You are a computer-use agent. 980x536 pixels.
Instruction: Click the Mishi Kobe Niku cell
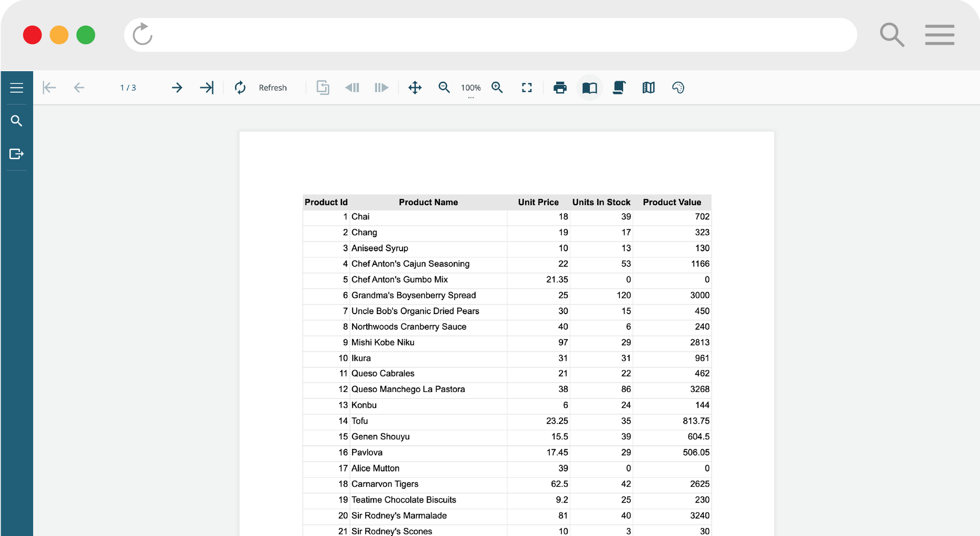[x=429, y=342]
